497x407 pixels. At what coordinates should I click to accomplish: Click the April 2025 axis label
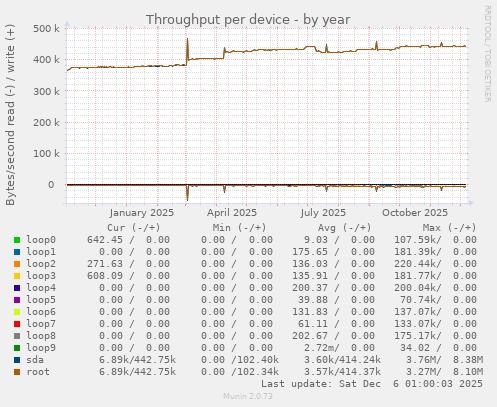(232, 213)
